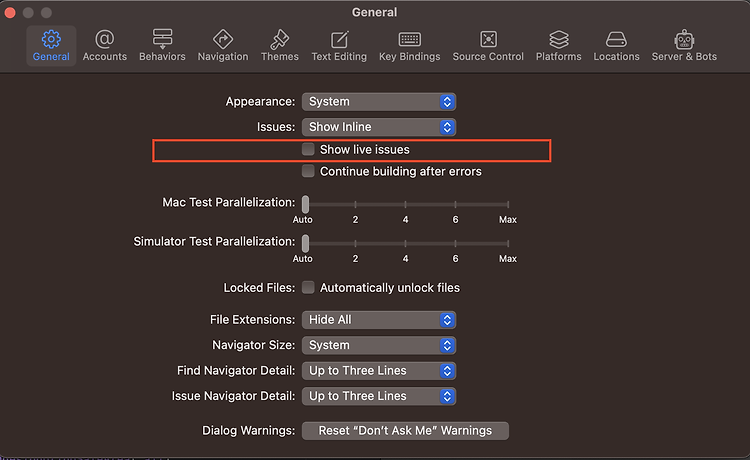Open the Appearance dropdown set to System

coord(379,101)
